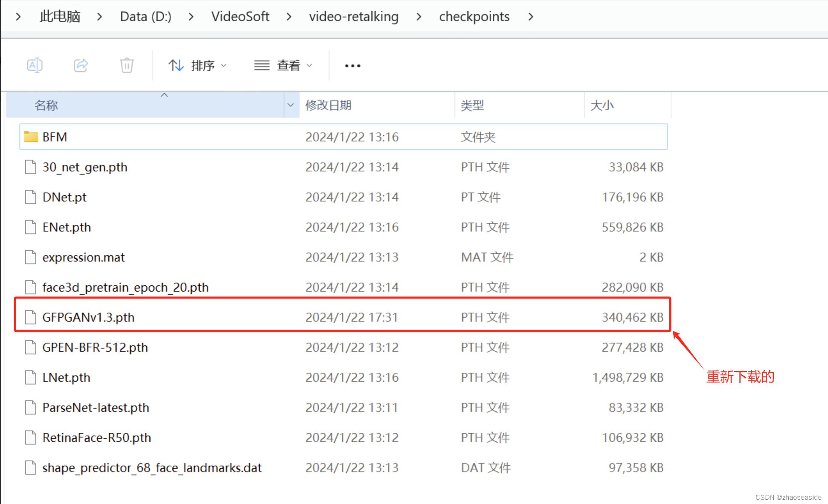Select the BFM folder icon

(x=31, y=137)
